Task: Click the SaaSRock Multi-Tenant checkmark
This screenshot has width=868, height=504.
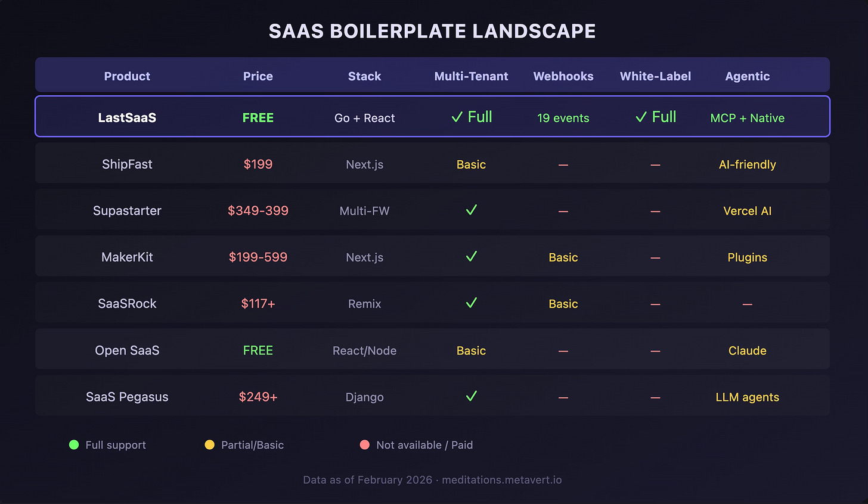Action: [471, 303]
